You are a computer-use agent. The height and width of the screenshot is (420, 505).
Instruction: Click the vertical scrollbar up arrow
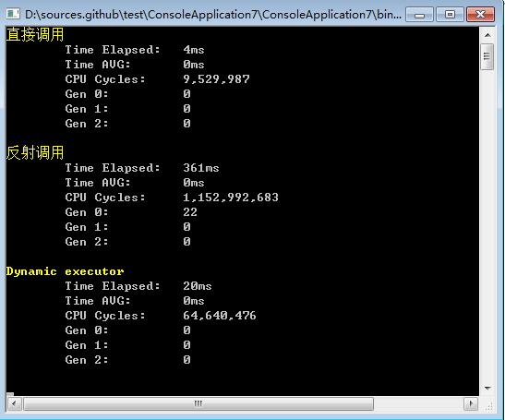[487, 35]
